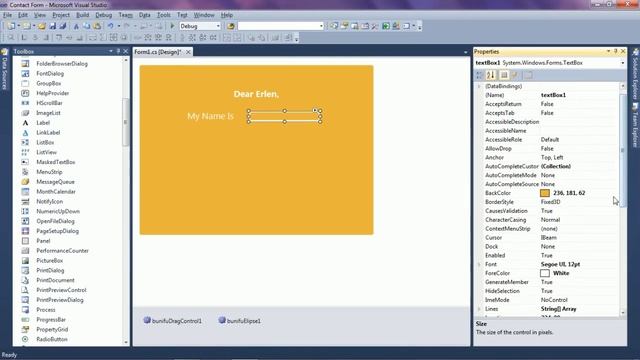Close the Toolbox panel
Image resolution: width=640 pixels, height=360 pixels.
tap(125, 51)
